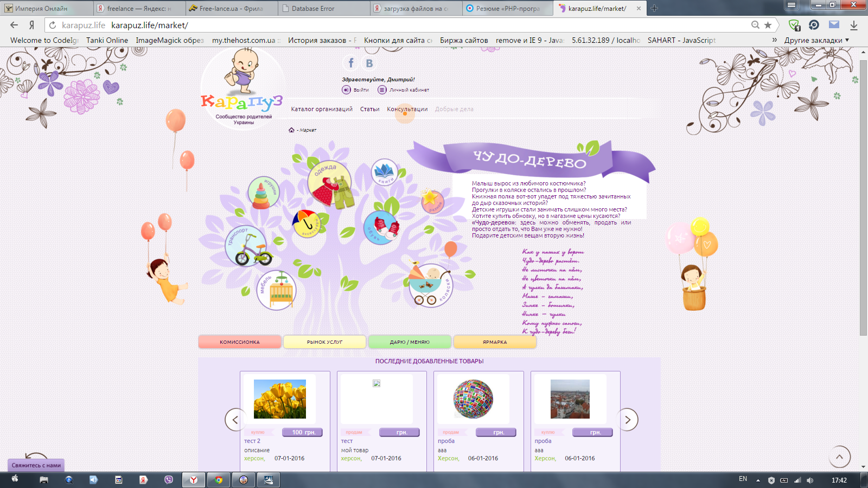Switch to Free-lance.ua tab
Image resolution: width=868 pixels, height=488 pixels.
click(231, 8)
